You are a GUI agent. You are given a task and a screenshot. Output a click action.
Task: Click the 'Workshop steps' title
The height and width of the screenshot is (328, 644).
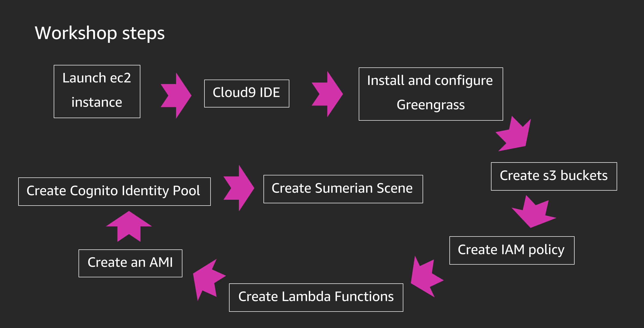pyautogui.click(x=100, y=33)
